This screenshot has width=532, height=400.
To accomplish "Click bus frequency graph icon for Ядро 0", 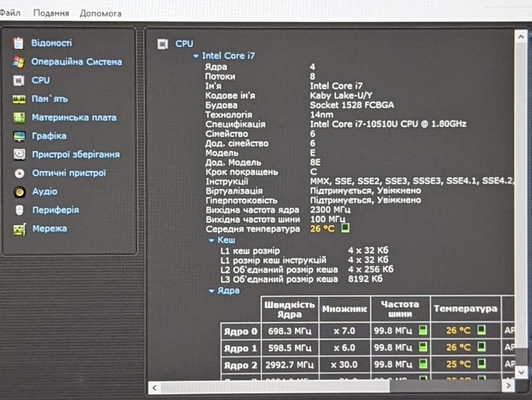I will coord(423,330).
